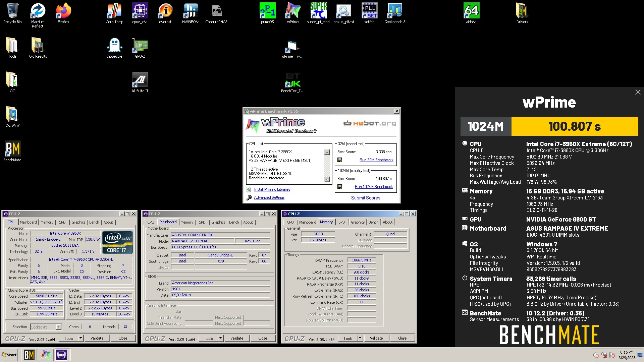Screen dimensions: 644x362
Task: Expand Tools dropdown arrow in CPU tab window
Action: [x=80, y=338]
